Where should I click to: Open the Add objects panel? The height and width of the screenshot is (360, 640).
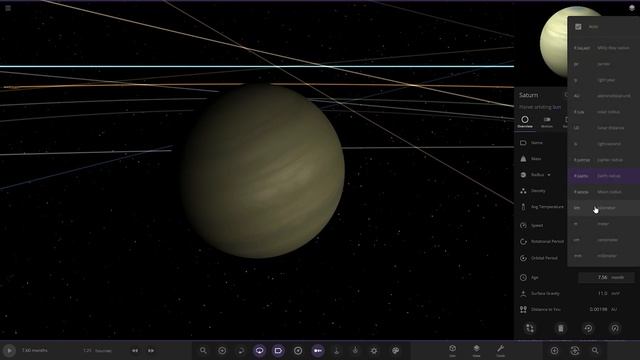point(452,350)
